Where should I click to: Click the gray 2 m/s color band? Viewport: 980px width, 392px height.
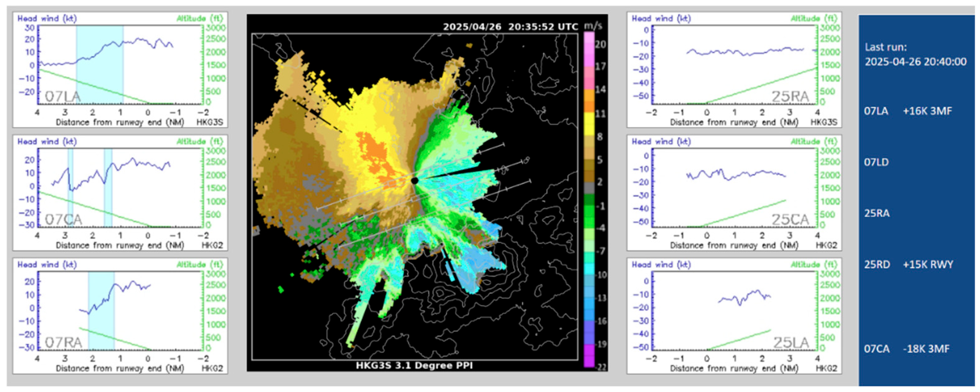pyautogui.click(x=589, y=187)
